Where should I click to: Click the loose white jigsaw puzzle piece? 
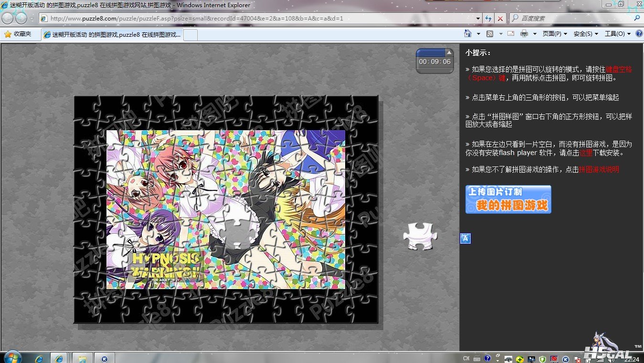pos(418,236)
